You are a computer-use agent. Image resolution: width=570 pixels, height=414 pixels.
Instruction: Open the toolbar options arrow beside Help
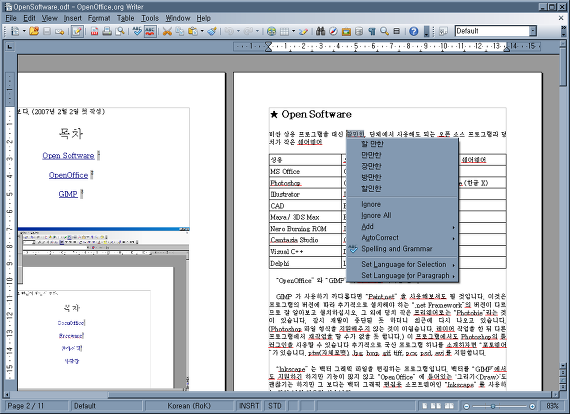coord(427,32)
